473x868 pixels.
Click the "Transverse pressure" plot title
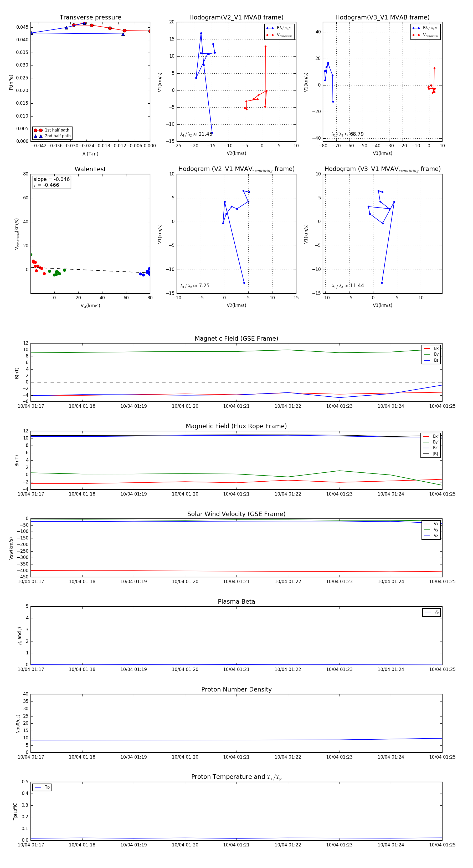coord(90,18)
